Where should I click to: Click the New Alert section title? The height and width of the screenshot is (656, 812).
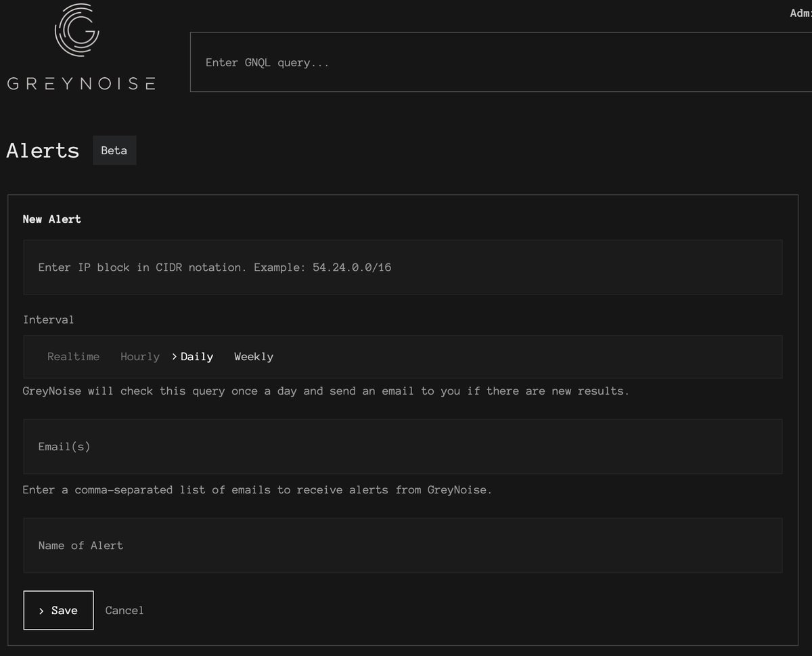pyautogui.click(x=52, y=219)
